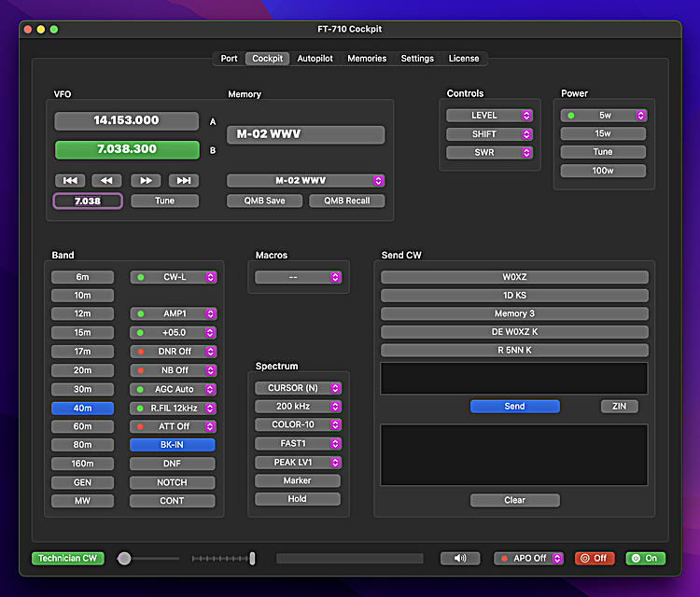Click the blue Send button

point(514,407)
